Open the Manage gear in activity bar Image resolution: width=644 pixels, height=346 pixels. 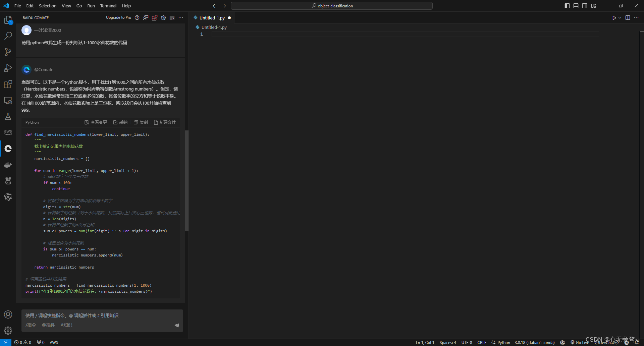(x=8, y=331)
